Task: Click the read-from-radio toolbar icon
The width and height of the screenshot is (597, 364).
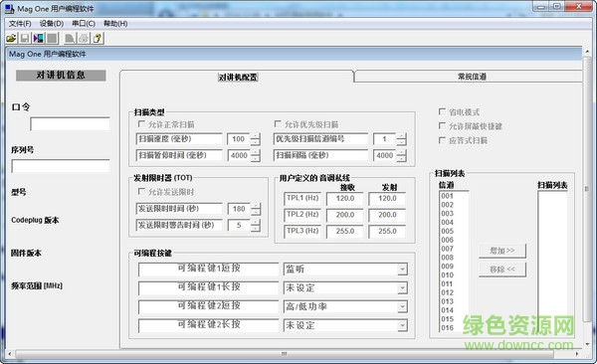Action: [x=39, y=38]
